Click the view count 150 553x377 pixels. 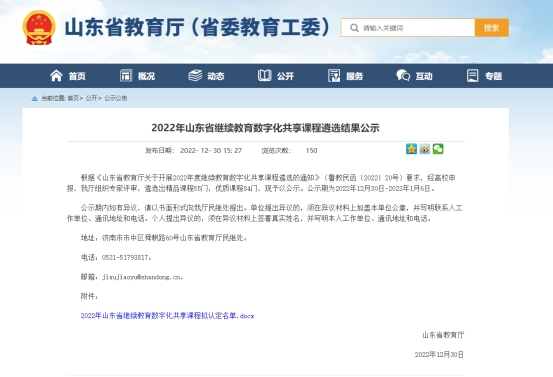[311, 151]
